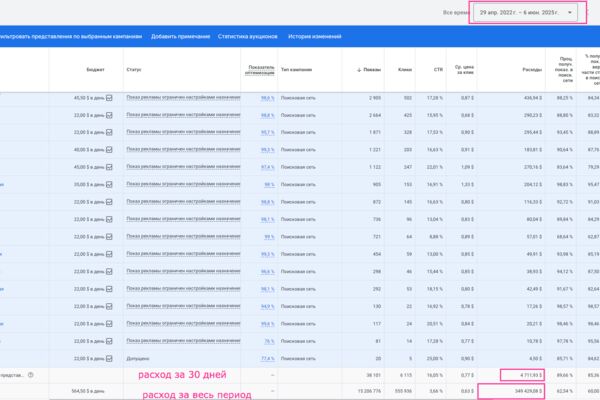
Task: Click status link in the 81 impressions row
Action: pos(183,341)
